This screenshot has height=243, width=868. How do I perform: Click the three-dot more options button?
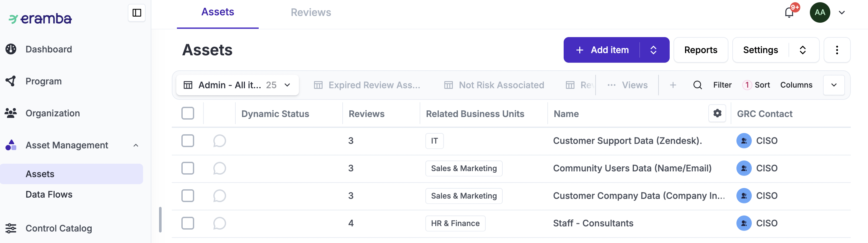click(x=837, y=50)
